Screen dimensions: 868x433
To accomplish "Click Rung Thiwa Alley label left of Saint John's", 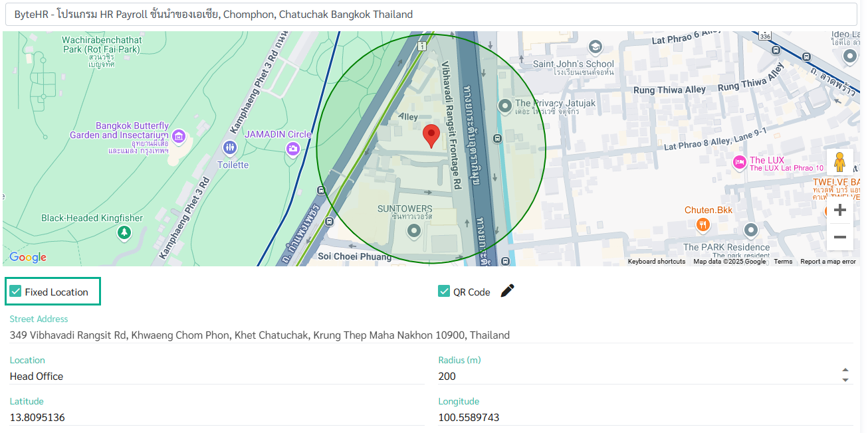I will point(669,90).
